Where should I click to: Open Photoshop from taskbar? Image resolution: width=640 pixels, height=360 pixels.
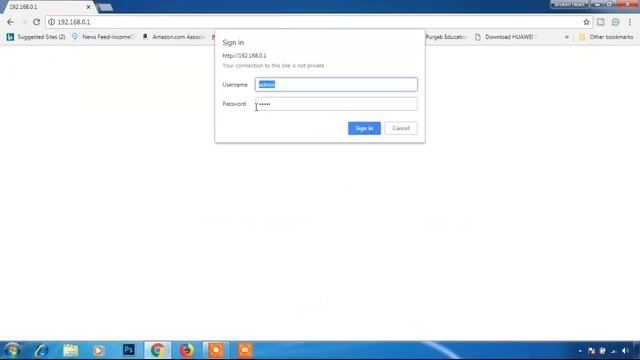click(x=129, y=350)
